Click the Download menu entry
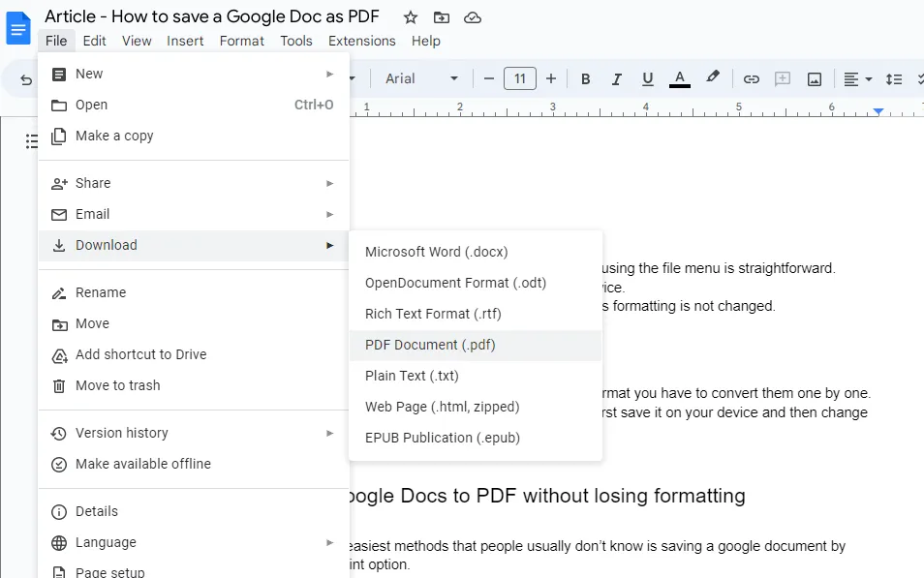This screenshot has height=578, width=924. point(194,245)
